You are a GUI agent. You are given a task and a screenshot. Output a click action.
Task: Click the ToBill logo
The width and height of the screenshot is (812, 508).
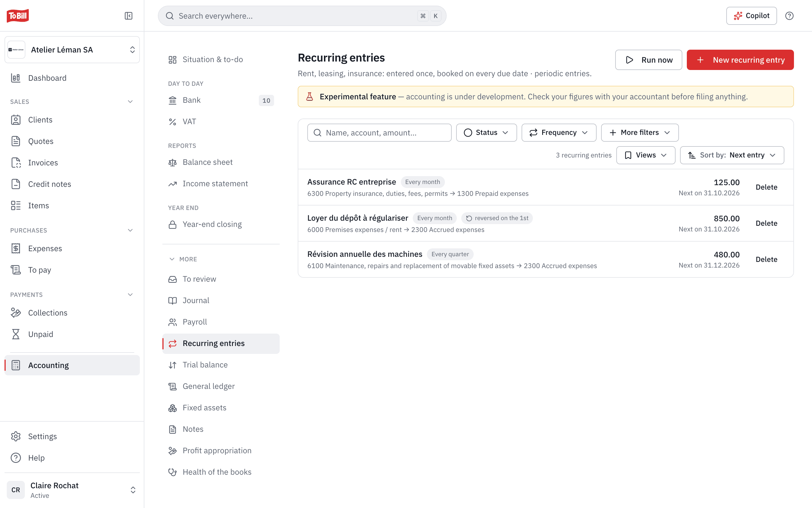[18, 16]
